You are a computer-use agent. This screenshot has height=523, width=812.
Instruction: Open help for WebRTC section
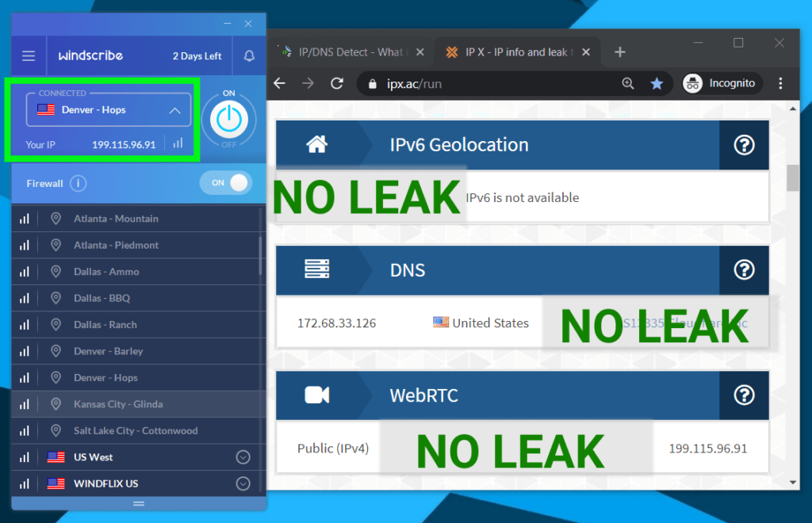click(x=744, y=395)
